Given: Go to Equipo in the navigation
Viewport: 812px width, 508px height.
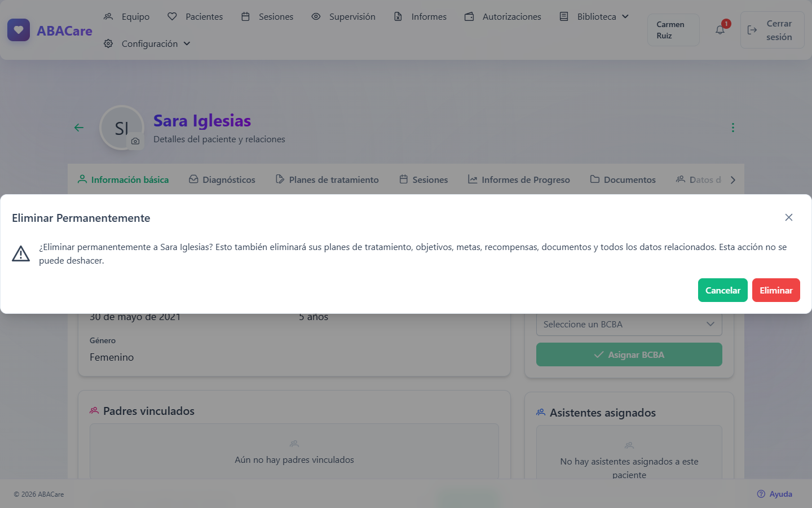Looking at the screenshot, I should click(x=127, y=16).
